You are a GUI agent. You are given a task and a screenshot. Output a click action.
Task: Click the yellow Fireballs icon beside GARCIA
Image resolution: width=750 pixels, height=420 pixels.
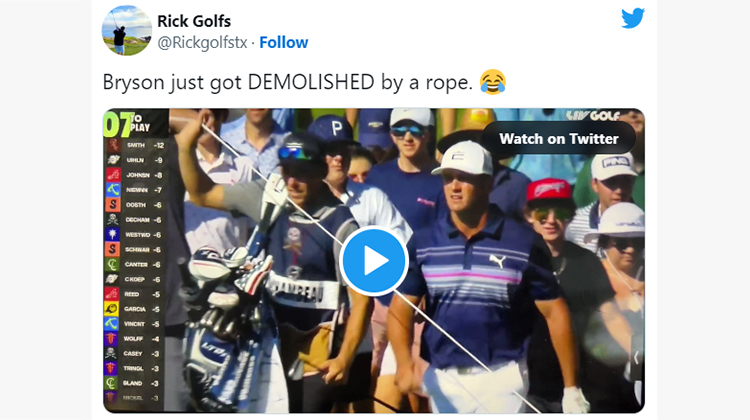[112, 309]
